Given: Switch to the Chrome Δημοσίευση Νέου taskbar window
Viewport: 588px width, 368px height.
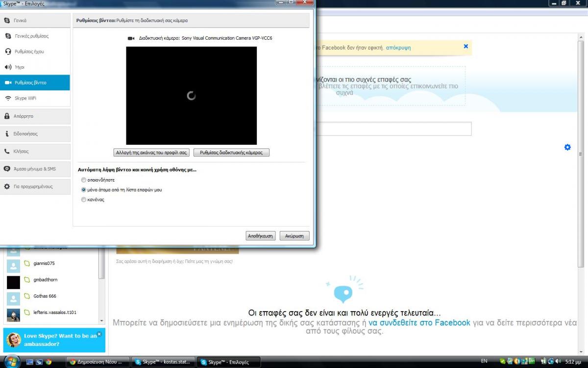Looking at the screenshot, I should coord(98,362).
